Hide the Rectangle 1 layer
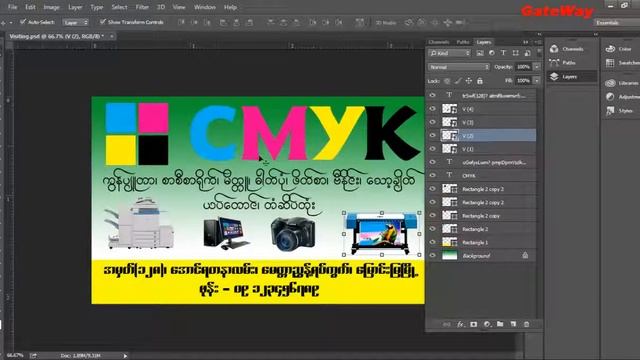Viewport: 640px width, 360px height. coord(433,242)
